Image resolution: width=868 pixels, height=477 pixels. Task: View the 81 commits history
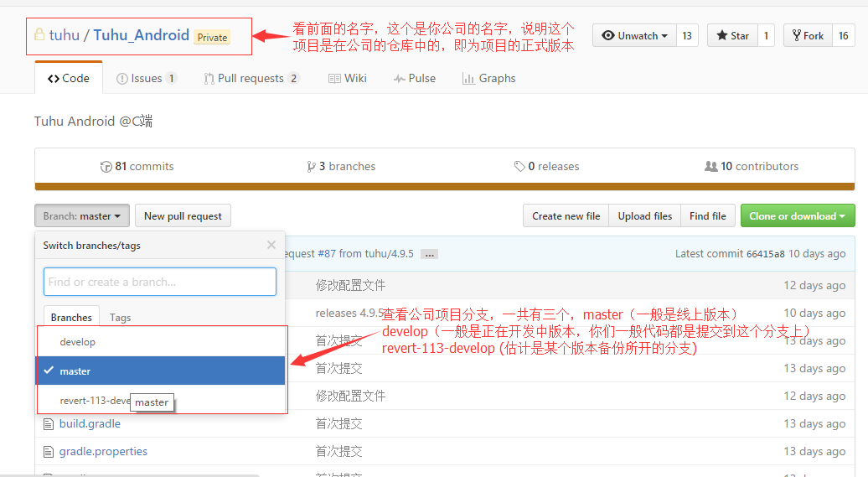[137, 166]
